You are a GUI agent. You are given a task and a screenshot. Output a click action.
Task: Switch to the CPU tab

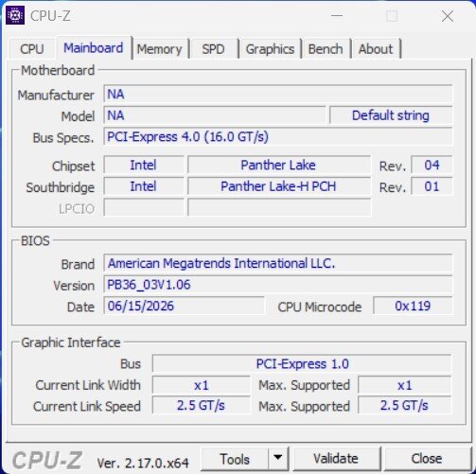coord(32,49)
